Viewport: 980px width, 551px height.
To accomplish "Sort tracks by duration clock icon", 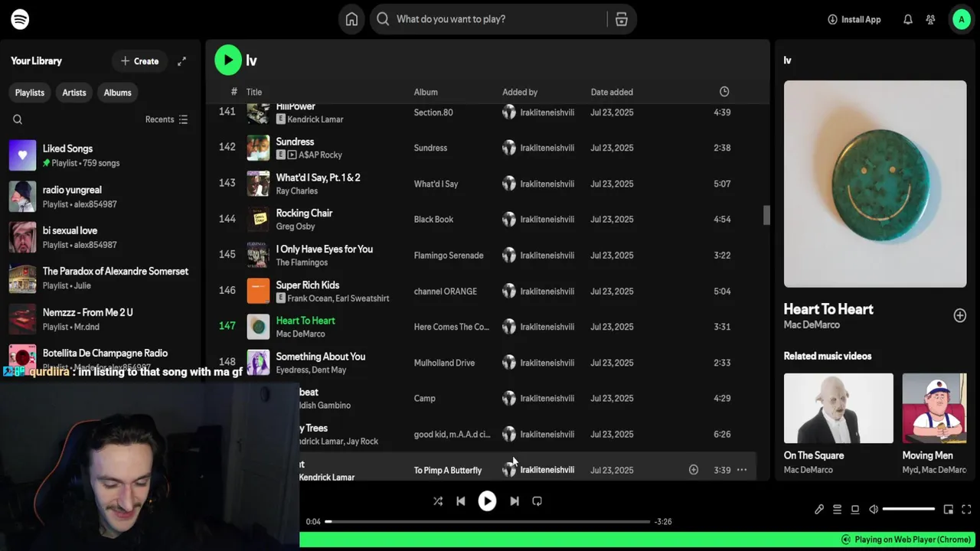I will coord(724,92).
